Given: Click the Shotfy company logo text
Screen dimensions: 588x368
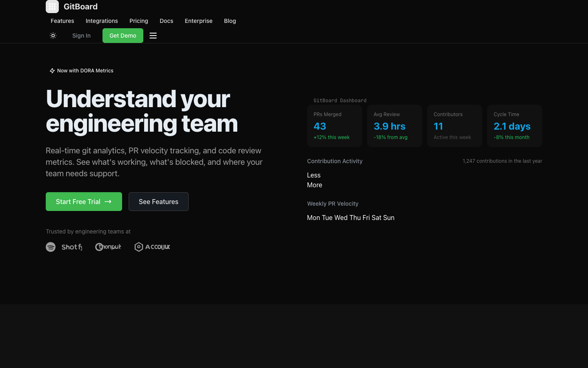Looking at the screenshot, I should coord(72,247).
